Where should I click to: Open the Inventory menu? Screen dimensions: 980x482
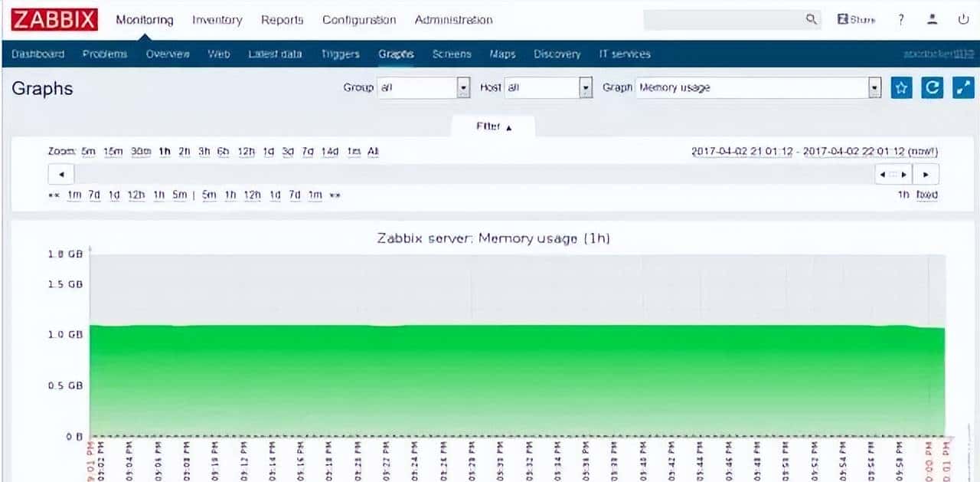217,20
